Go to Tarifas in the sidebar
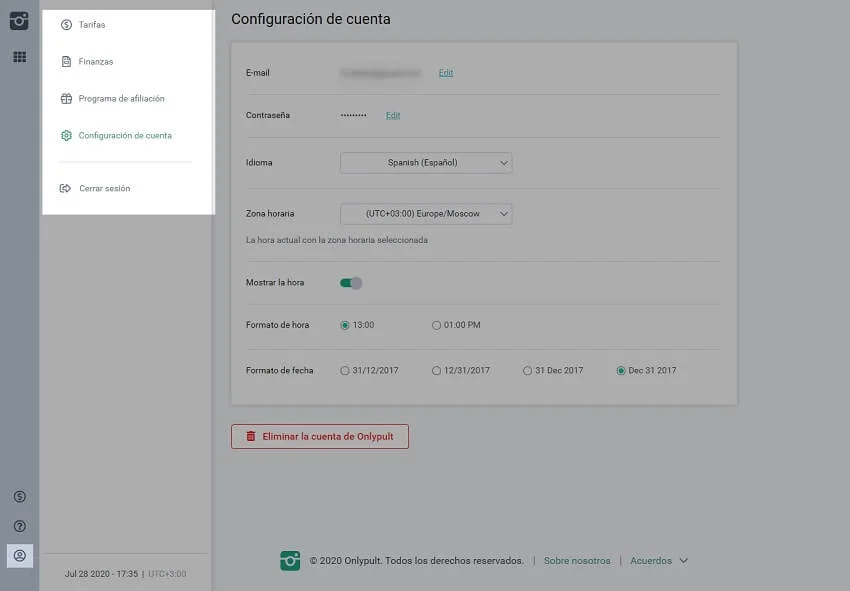This screenshot has width=850, height=591. pyautogui.click(x=92, y=25)
